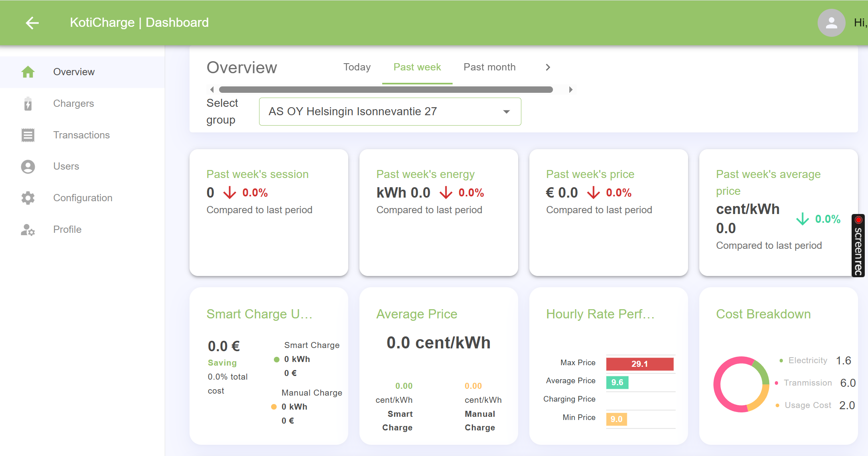
Task: Click the horizontal scrollbar left arrow
Action: point(212,90)
